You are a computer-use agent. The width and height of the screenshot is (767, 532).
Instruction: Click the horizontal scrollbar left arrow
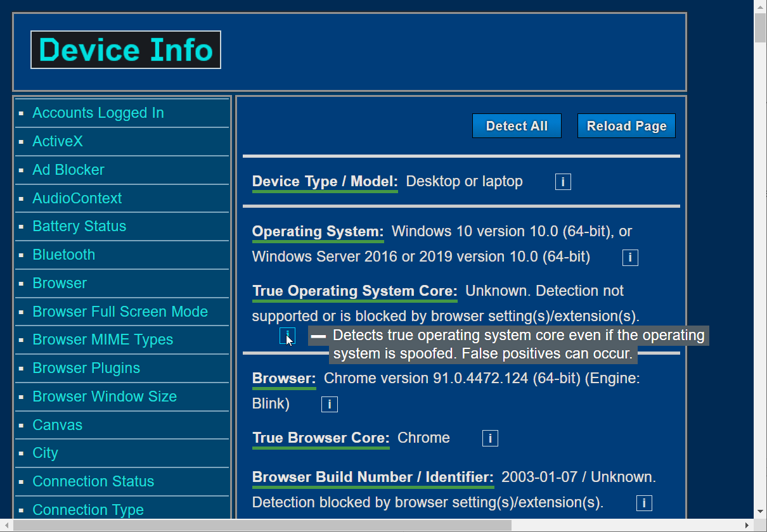pos(6,526)
